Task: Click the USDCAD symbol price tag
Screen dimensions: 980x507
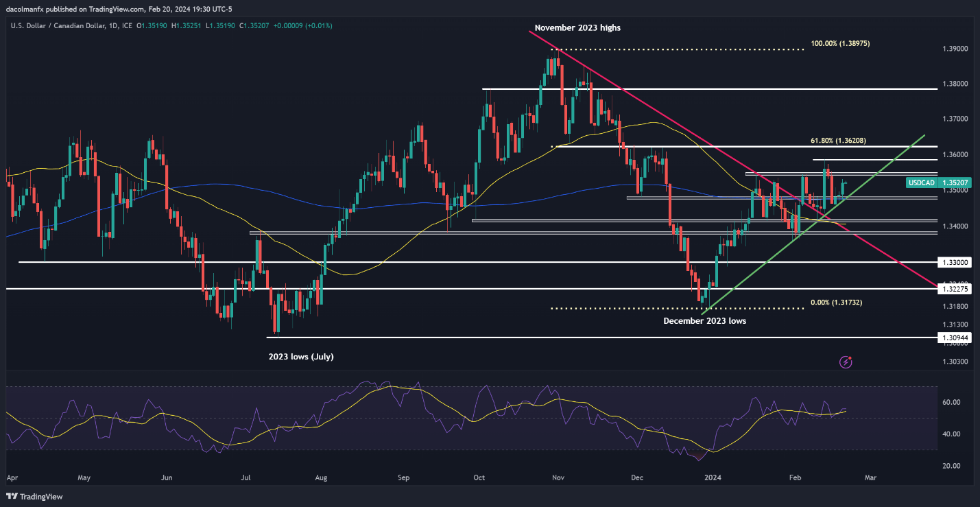Action: click(921, 183)
